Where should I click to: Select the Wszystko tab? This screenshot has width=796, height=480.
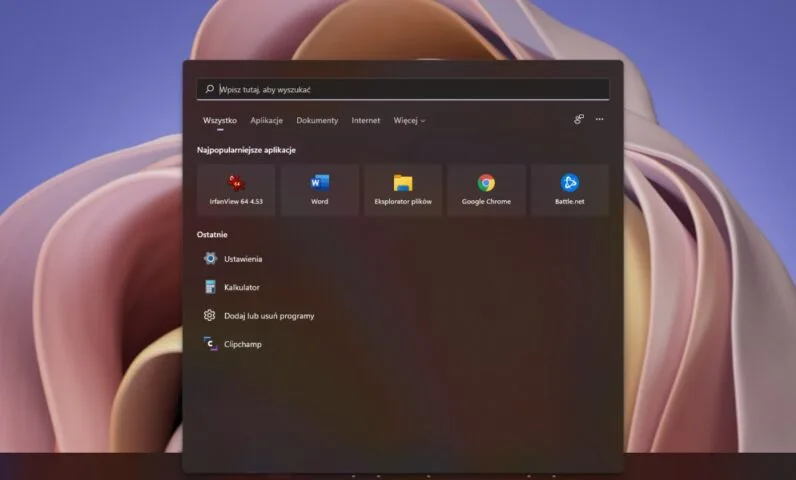click(220, 121)
